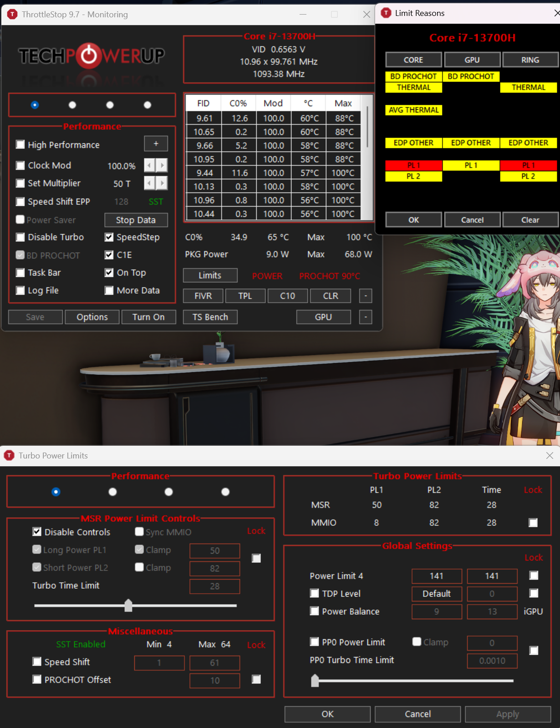Click OK in Turbo Power Limits

click(x=327, y=714)
